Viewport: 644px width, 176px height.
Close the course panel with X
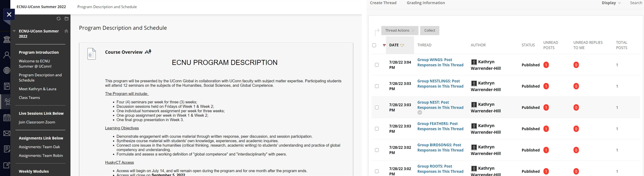pos(9,14)
